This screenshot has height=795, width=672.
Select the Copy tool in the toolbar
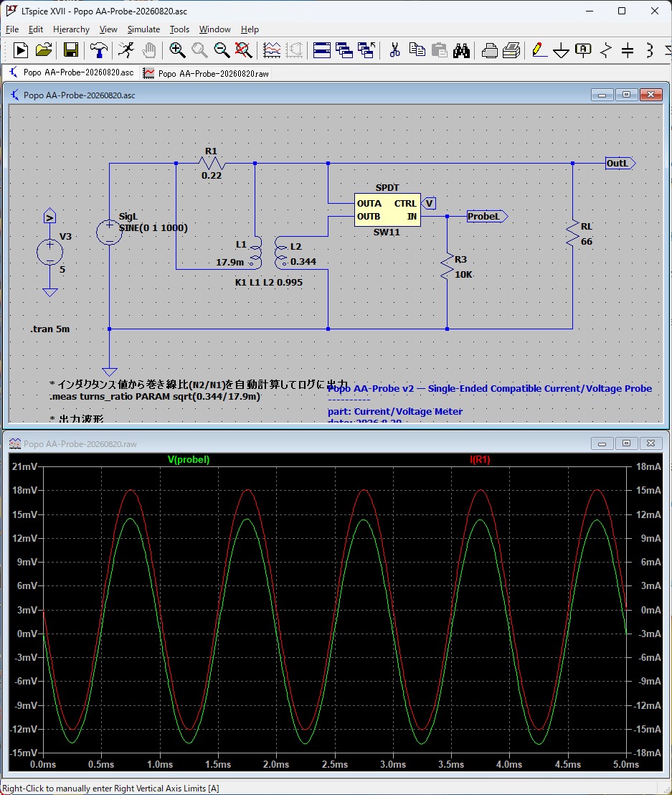click(x=417, y=50)
